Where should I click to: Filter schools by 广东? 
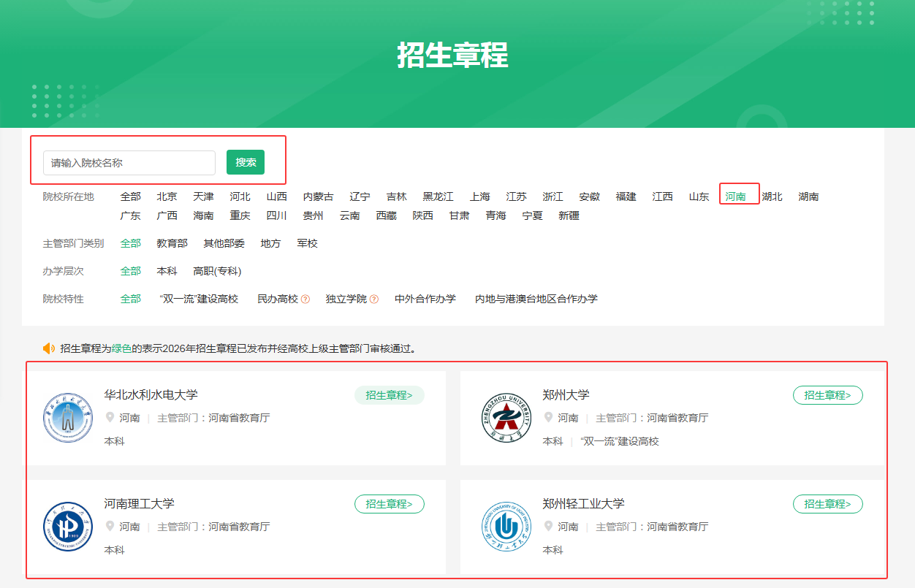131,215
